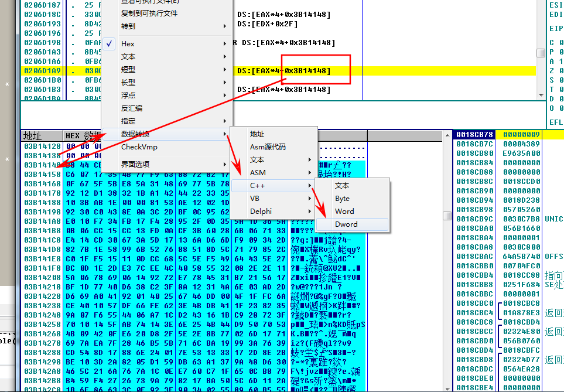
Task: Select dump row address 03B14128
Action: (x=42, y=146)
